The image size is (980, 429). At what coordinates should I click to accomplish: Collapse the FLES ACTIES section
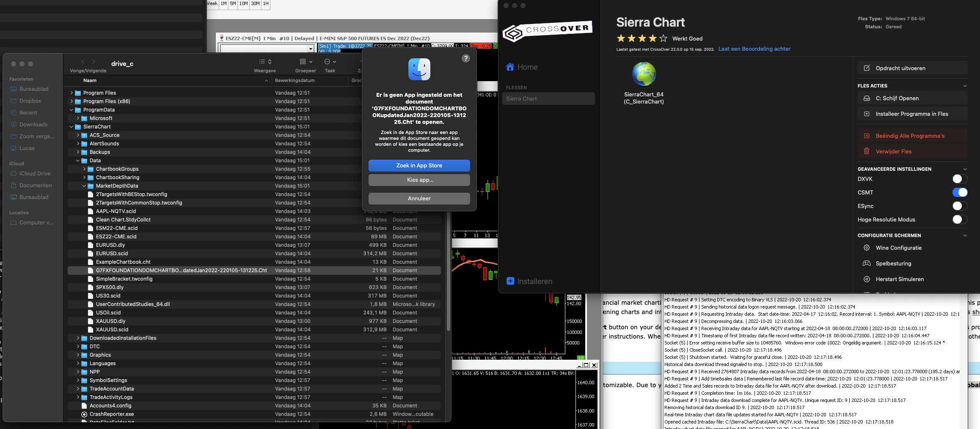(965, 86)
